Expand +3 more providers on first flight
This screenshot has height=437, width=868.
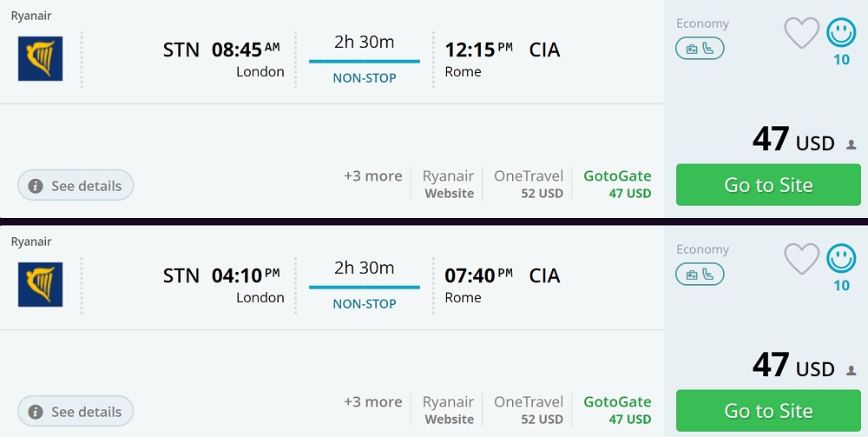point(373,176)
